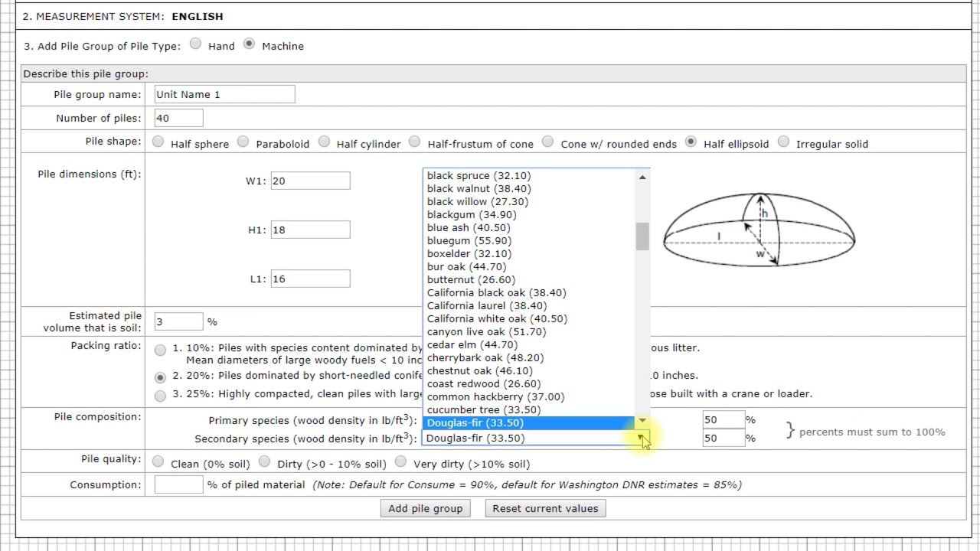Set pile quality to Dirty (>0 - 10% soil)

264,461
